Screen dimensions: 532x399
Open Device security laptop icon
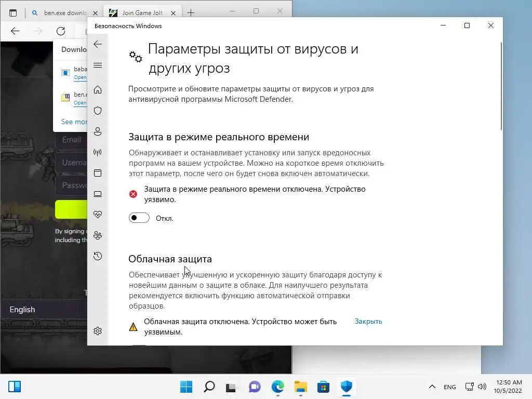[98, 194]
